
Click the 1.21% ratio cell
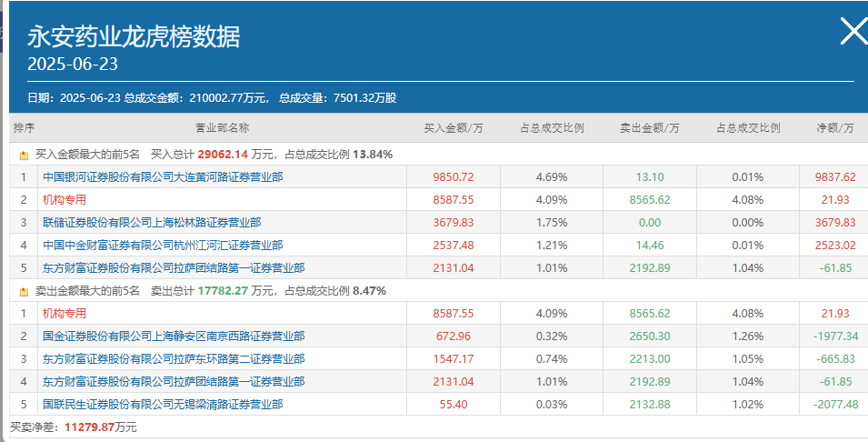tap(552, 246)
